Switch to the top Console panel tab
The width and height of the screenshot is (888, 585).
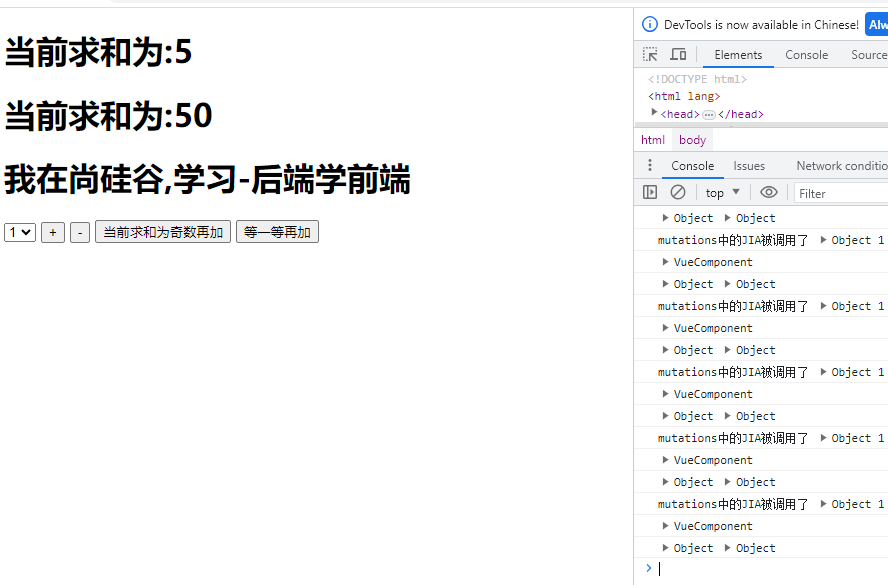pyautogui.click(x=806, y=55)
